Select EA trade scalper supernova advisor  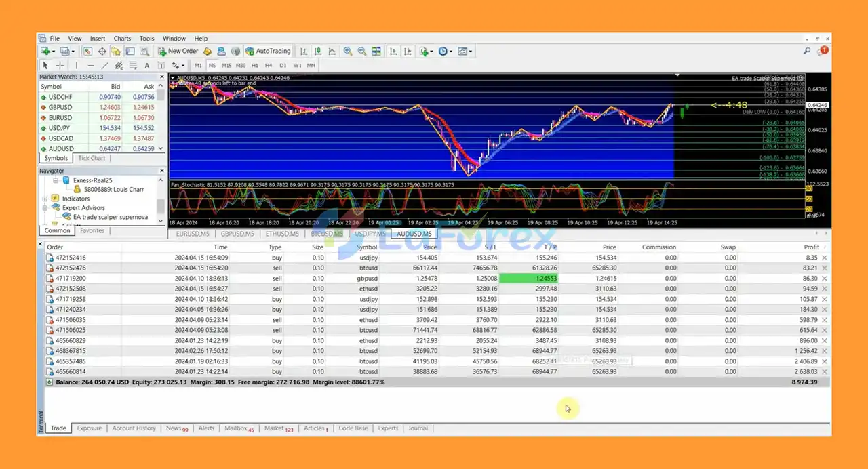[110, 217]
